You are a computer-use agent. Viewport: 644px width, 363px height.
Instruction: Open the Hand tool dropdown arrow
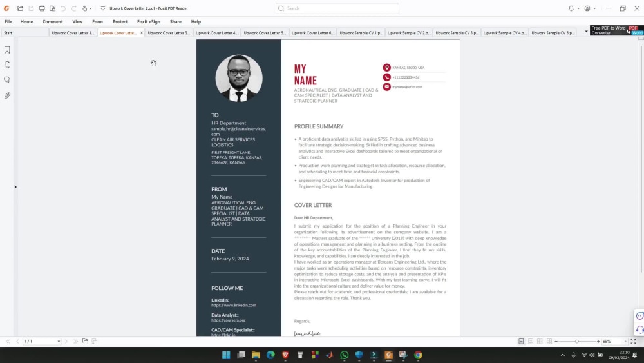point(90,8)
